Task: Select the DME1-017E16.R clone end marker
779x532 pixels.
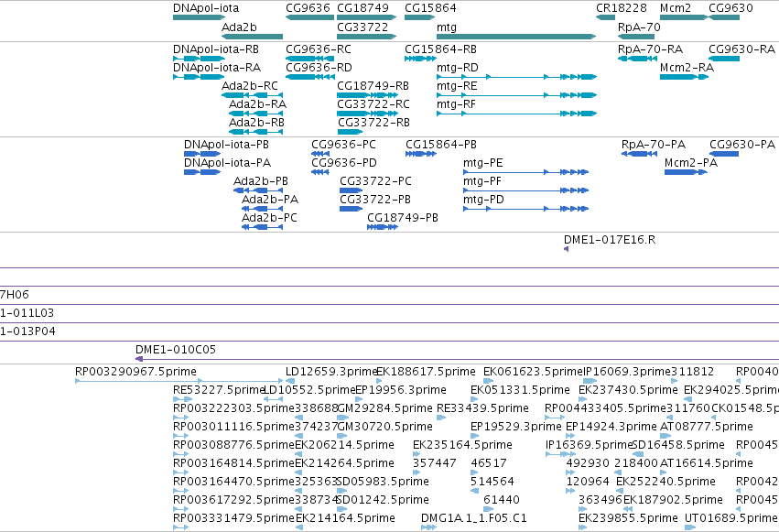Action: pyautogui.click(x=566, y=249)
